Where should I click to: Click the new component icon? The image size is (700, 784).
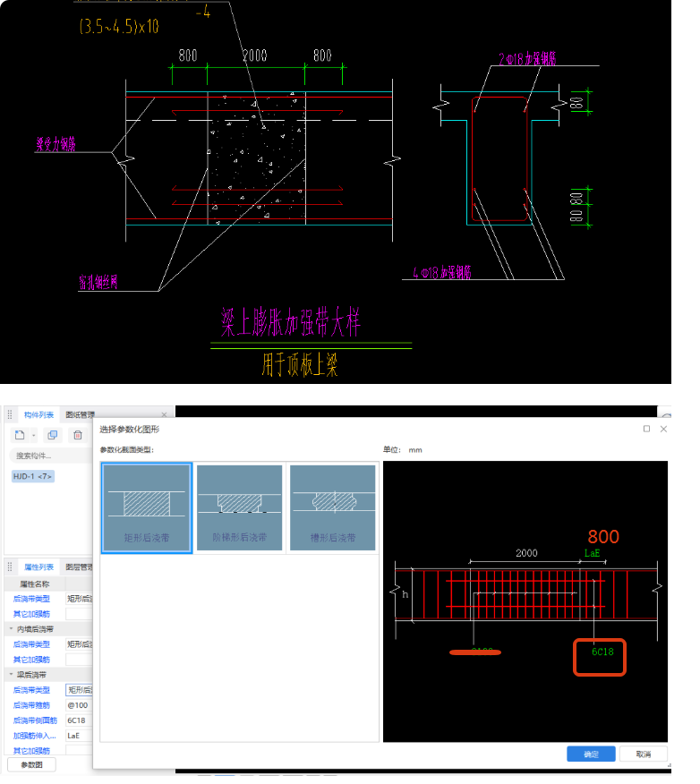click(x=20, y=435)
